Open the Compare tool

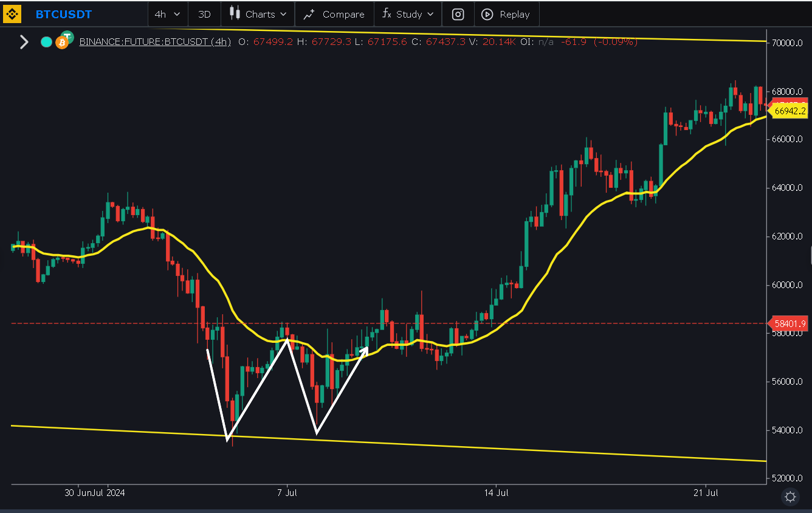[334, 14]
